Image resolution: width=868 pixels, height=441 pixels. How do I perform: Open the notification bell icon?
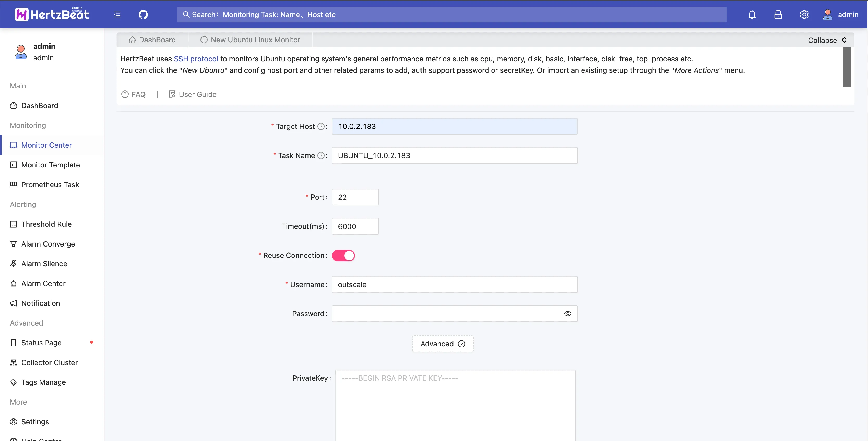(x=752, y=15)
